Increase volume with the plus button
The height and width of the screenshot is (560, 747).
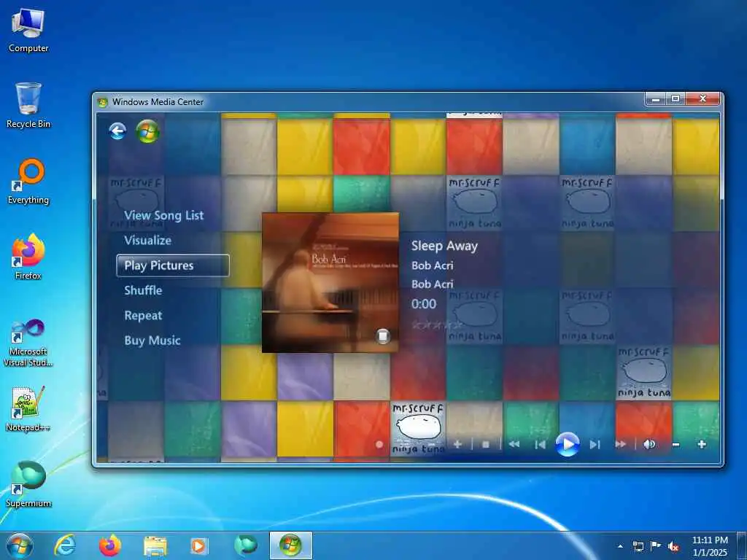coord(702,444)
